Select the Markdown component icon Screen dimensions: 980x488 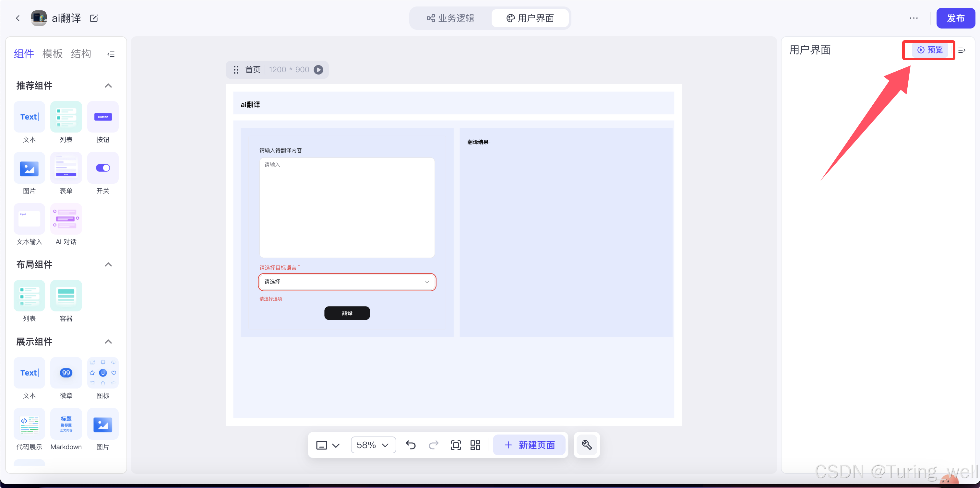66,424
